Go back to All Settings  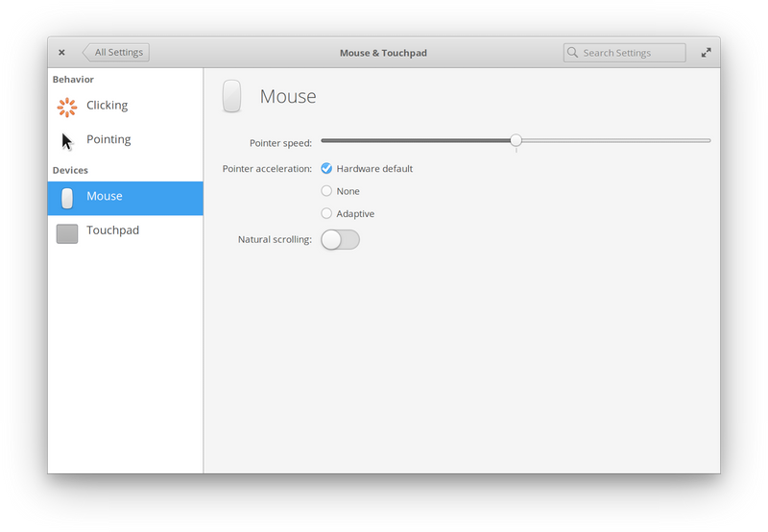(x=116, y=53)
